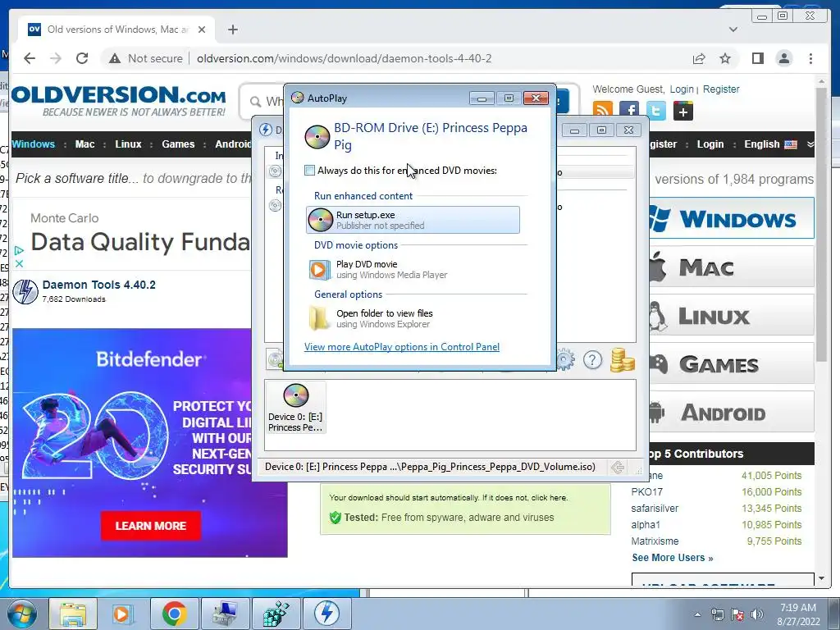
Task: Enable Always do this for enhanced DVD movies
Action: point(309,171)
